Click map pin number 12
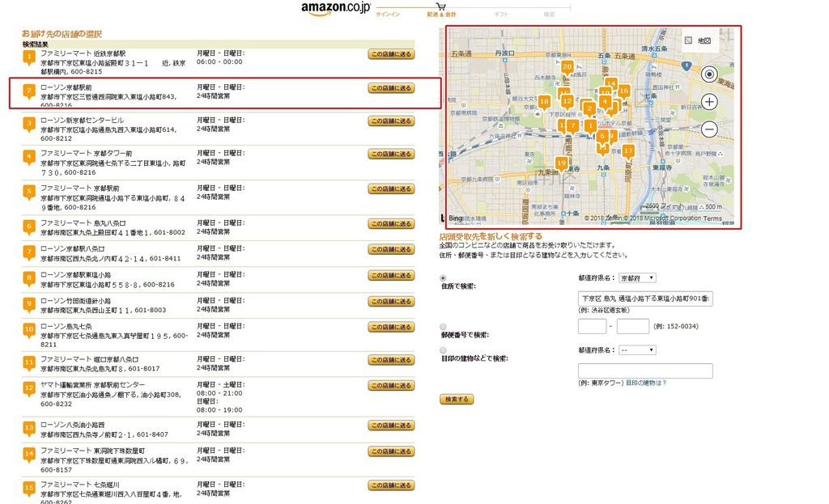Viewport: 829px width, 504px height. (568, 102)
